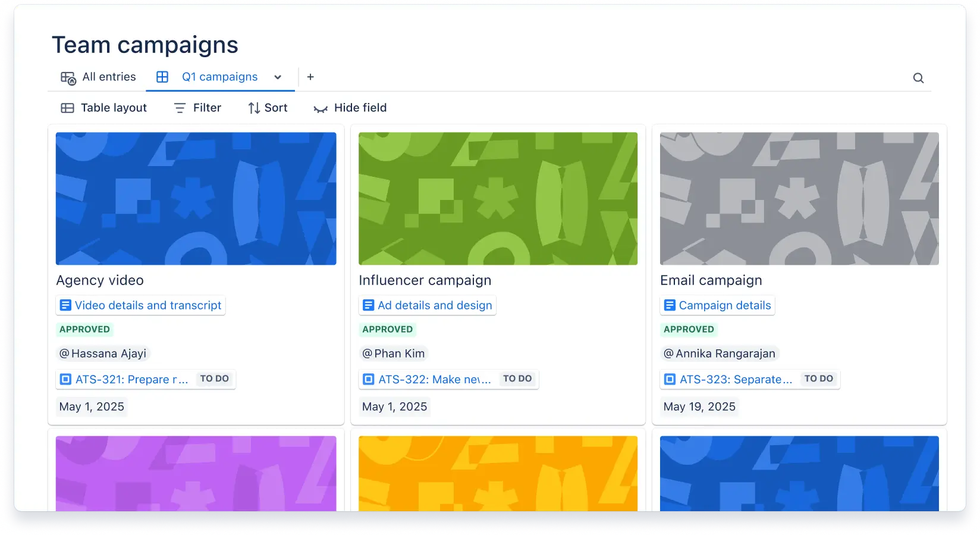Click page icon beside Video details and transcript

pos(65,305)
